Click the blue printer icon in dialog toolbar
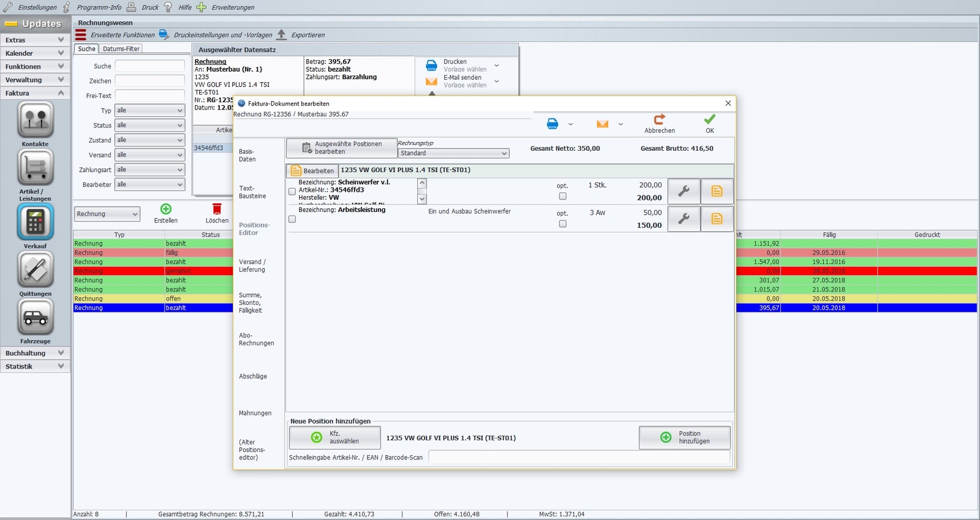 pos(552,124)
